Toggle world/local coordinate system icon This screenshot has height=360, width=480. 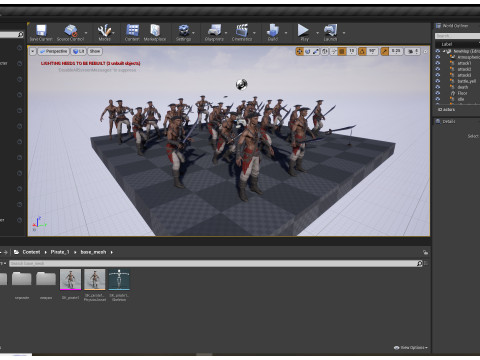[x=325, y=51]
